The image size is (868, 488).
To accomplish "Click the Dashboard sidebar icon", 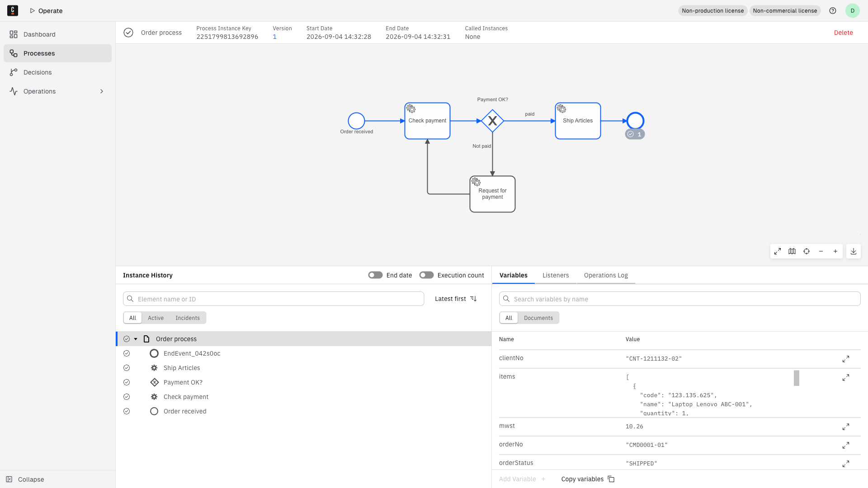I will [x=14, y=34].
